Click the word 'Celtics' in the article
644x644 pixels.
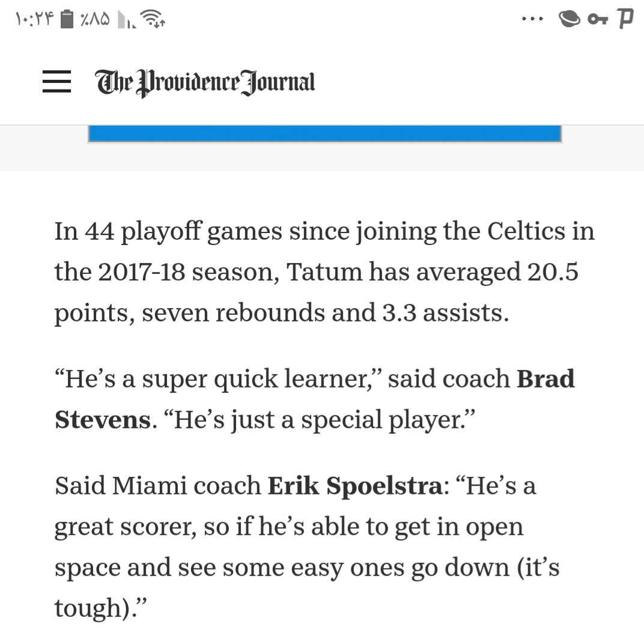pos(526,231)
